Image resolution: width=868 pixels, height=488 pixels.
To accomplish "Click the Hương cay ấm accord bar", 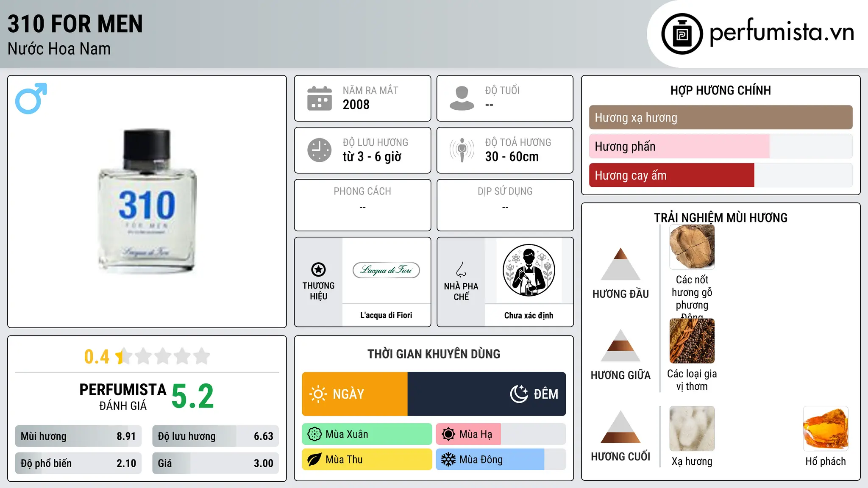I will click(x=721, y=175).
